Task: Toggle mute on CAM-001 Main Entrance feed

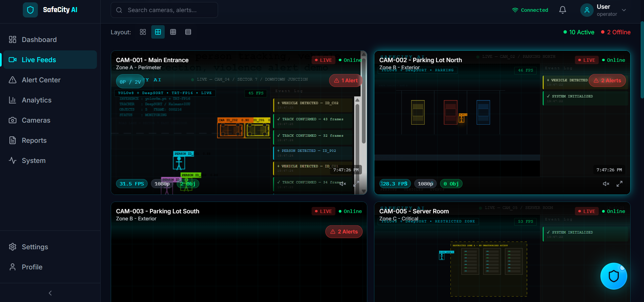Action: pos(343,184)
